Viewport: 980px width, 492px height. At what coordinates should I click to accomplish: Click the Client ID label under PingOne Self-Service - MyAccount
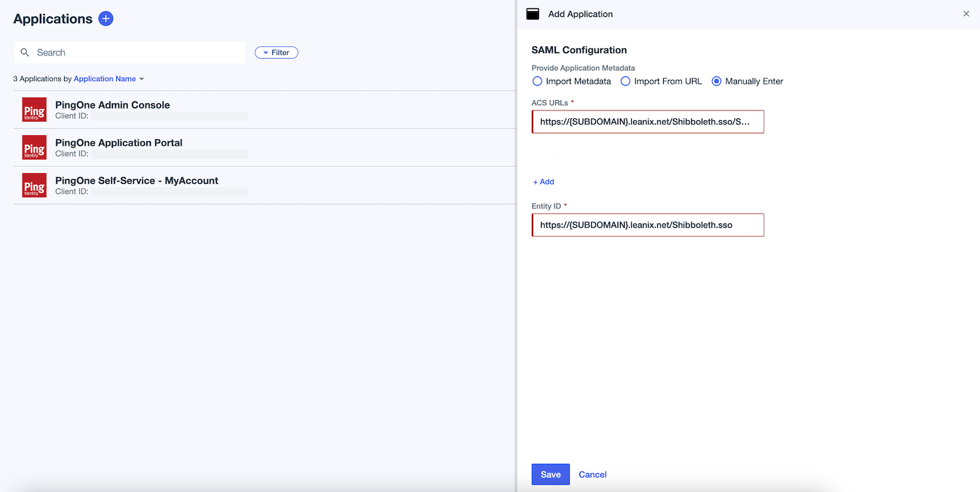pyautogui.click(x=72, y=192)
